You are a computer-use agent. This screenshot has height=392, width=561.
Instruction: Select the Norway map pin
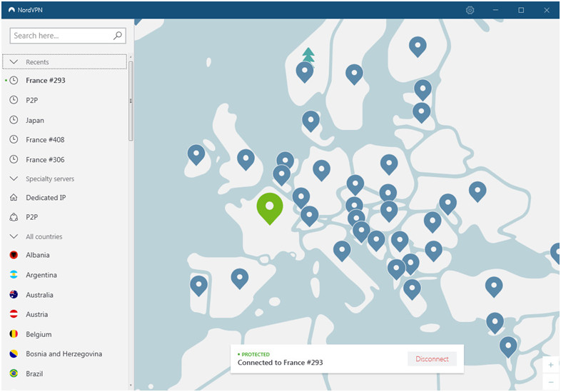[x=305, y=71]
